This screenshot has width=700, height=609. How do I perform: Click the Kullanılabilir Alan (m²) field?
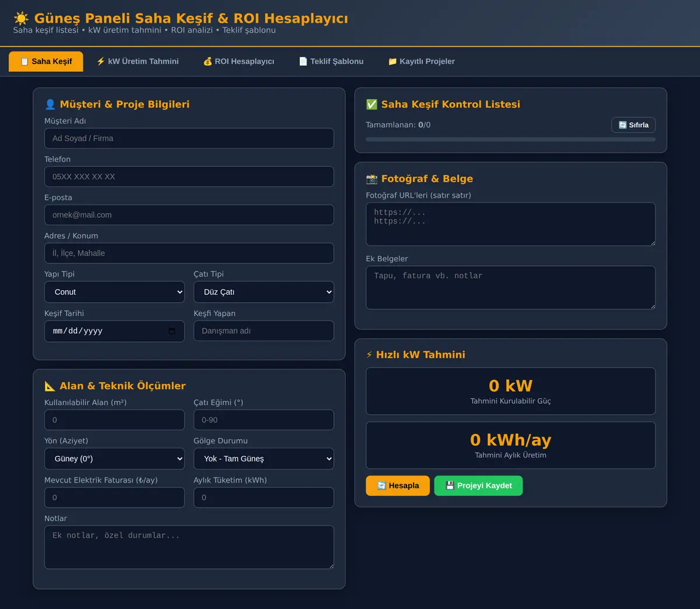coord(114,420)
